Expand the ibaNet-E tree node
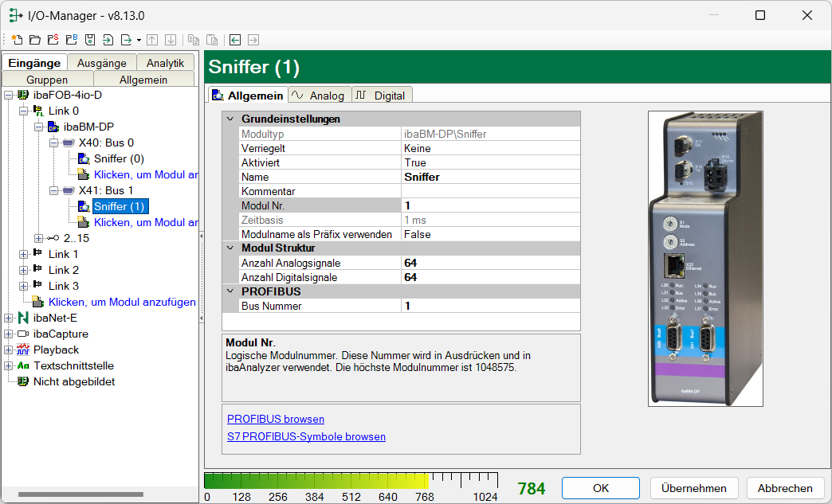The height and width of the screenshot is (504, 832). (9, 318)
